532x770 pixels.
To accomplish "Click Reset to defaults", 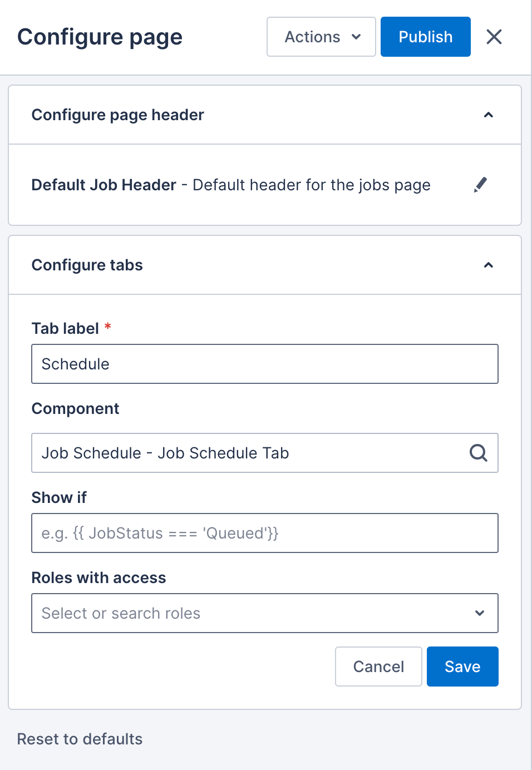I will [80, 739].
